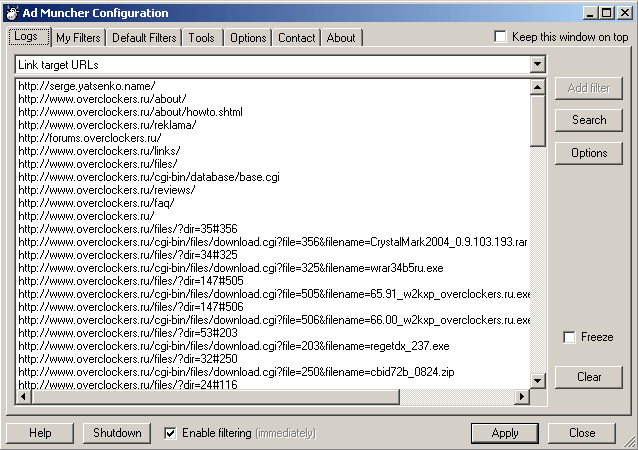Select the cbid72b_0824.zip download URL entry
This screenshot has height=450, width=638.
236,372
